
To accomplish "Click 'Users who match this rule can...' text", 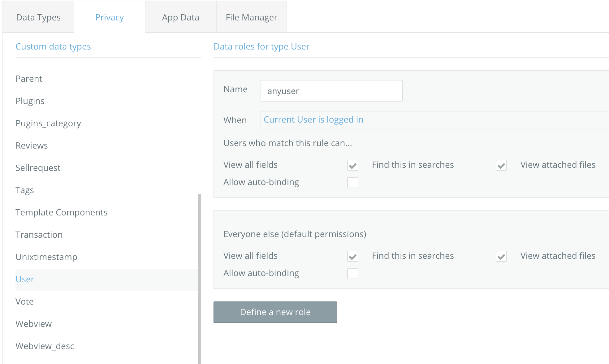I will tap(288, 143).
